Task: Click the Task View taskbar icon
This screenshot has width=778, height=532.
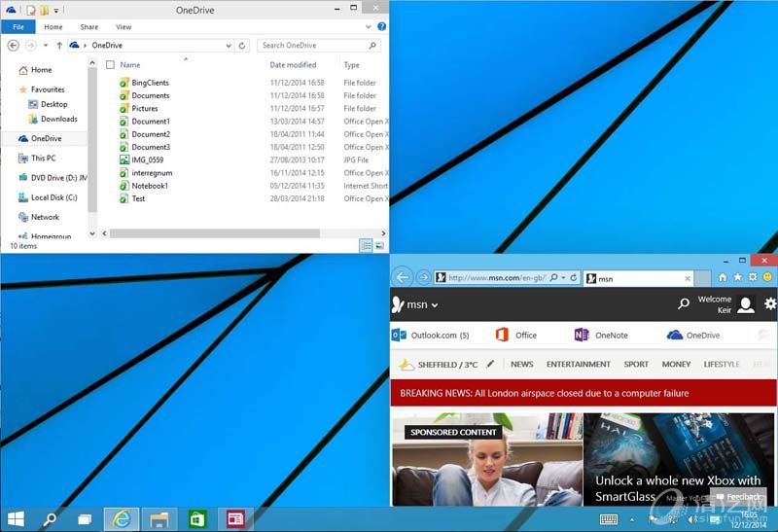Action: click(x=85, y=518)
